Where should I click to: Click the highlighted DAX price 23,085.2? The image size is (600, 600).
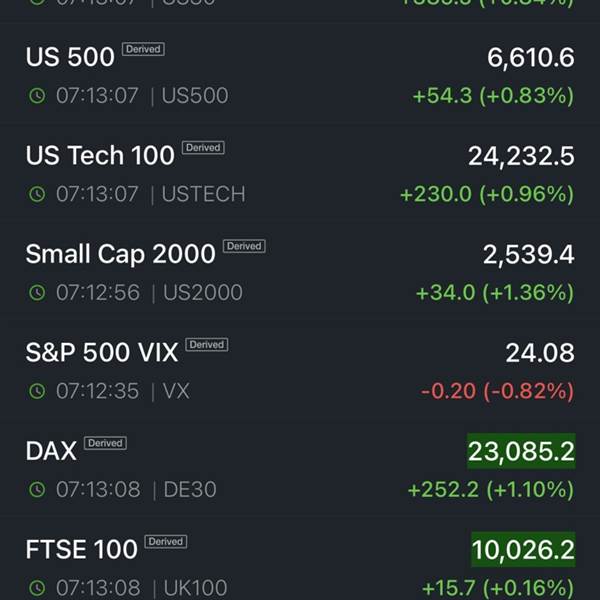click(521, 452)
